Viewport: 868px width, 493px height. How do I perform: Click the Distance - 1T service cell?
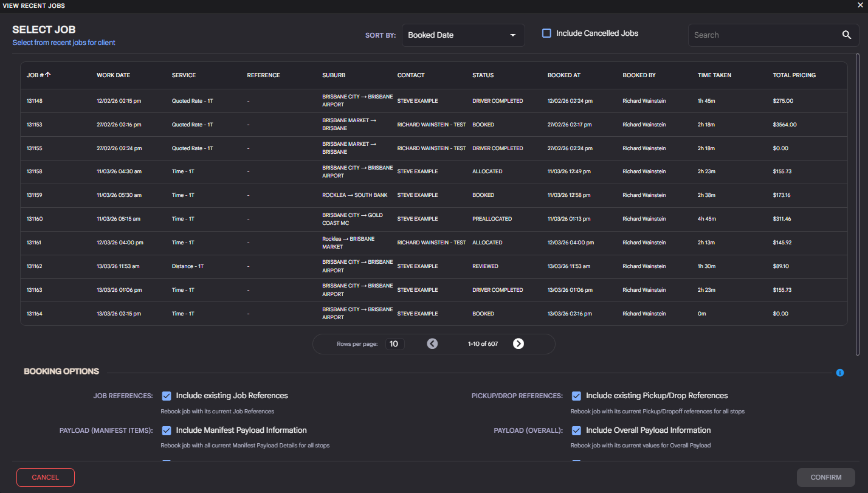tap(188, 266)
